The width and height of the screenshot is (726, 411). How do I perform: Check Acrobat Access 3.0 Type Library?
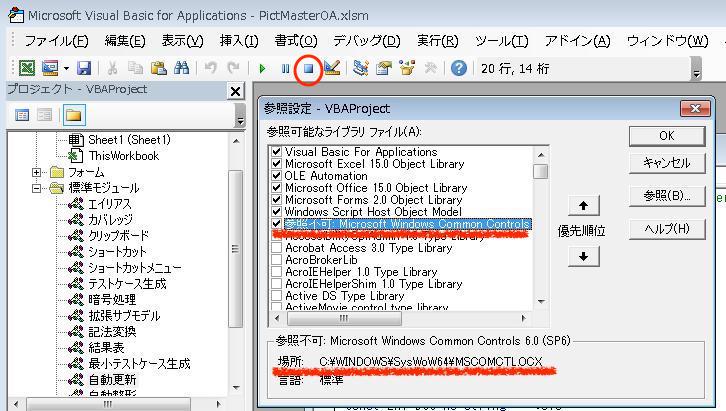(x=276, y=248)
